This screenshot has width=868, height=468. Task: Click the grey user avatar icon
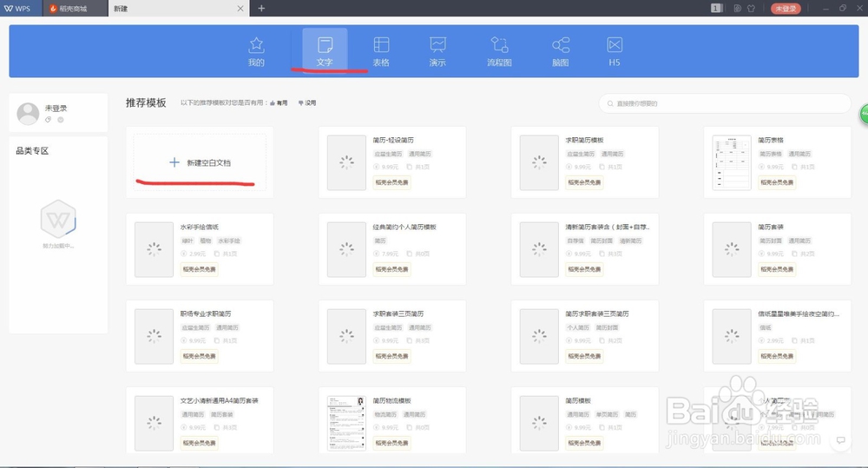point(29,114)
